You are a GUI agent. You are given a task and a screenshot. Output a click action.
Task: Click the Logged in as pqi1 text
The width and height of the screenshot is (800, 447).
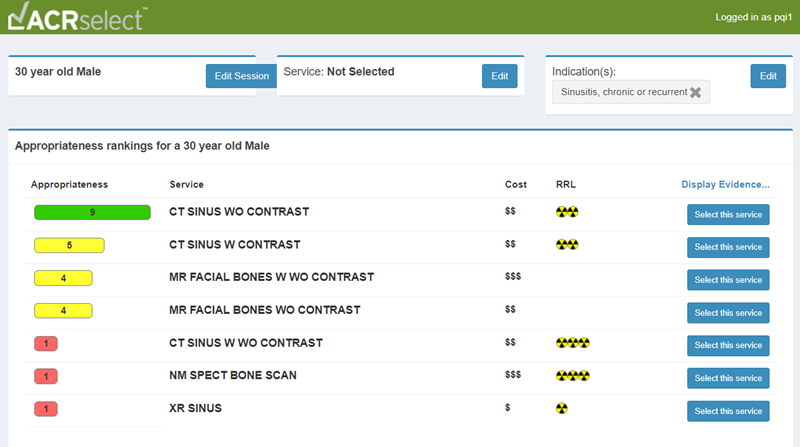(x=753, y=18)
